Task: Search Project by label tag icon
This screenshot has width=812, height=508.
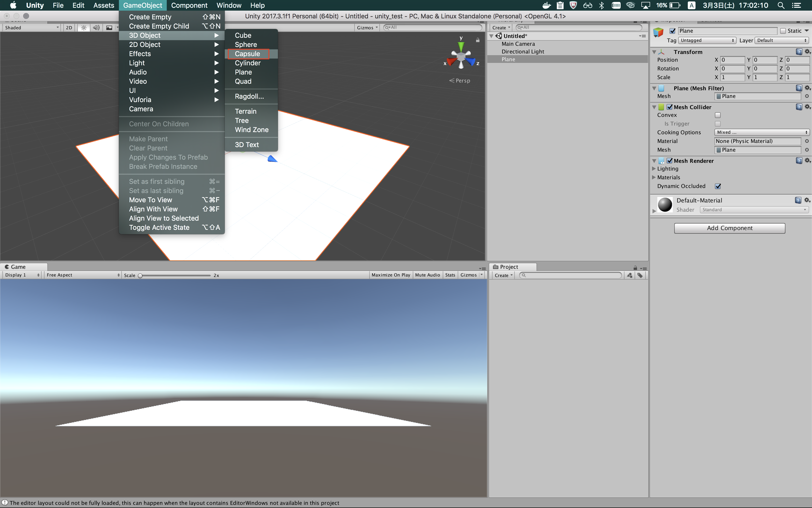Action: tap(640, 275)
